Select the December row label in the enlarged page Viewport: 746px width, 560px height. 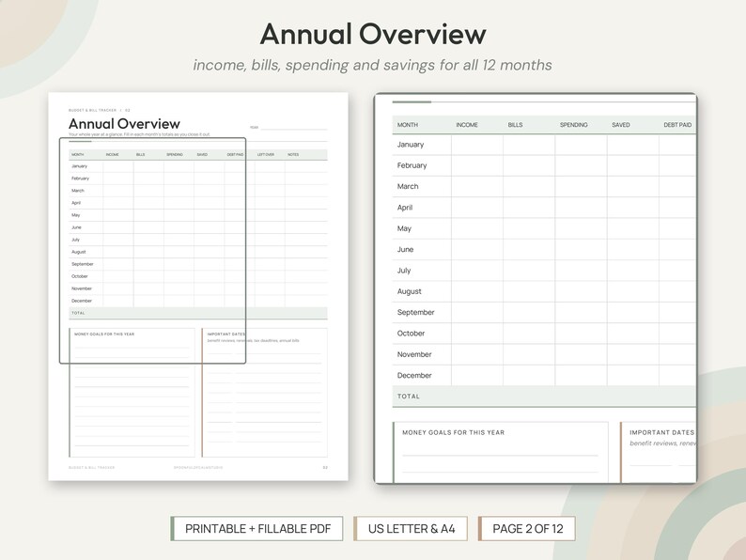[414, 375]
